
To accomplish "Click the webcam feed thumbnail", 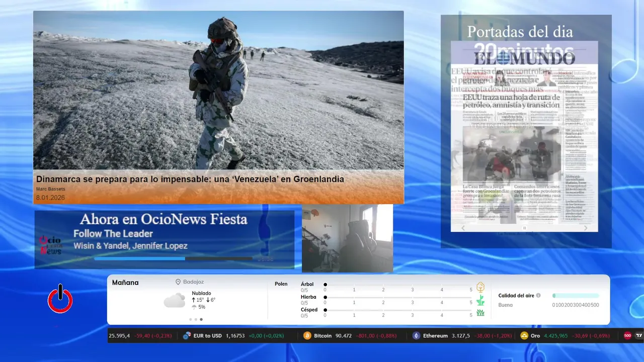I will (347, 238).
